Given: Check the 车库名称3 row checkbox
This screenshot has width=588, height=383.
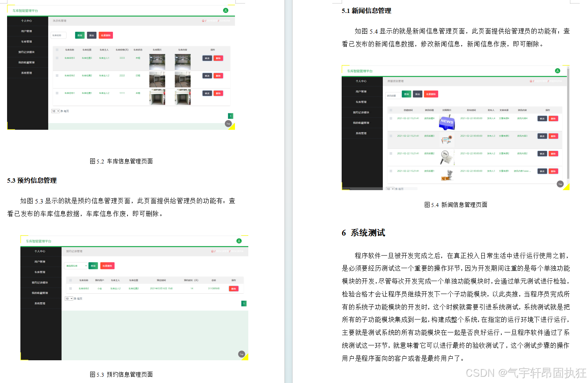Looking at the screenshot, I should pos(57,58).
